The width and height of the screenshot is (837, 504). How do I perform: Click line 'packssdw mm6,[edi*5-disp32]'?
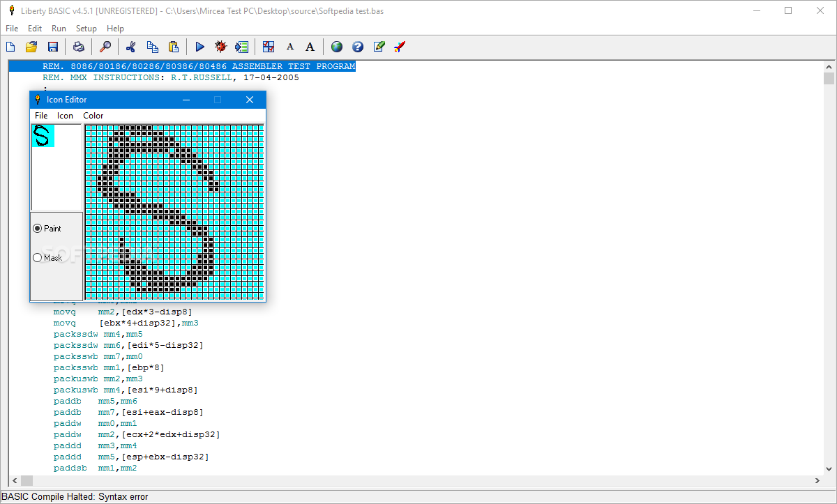[x=128, y=345]
